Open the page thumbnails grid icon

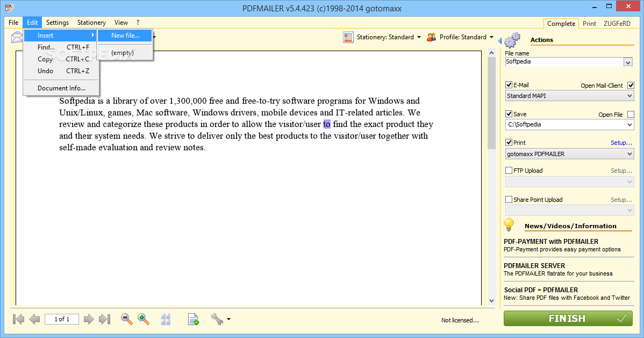click(x=166, y=319)
